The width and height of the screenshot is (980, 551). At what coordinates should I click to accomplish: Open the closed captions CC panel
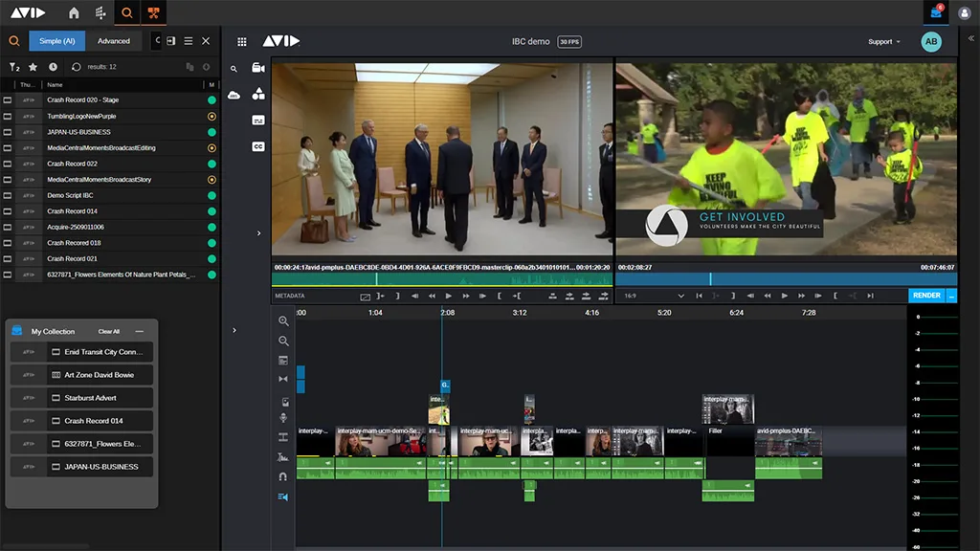tap(257, 146)
